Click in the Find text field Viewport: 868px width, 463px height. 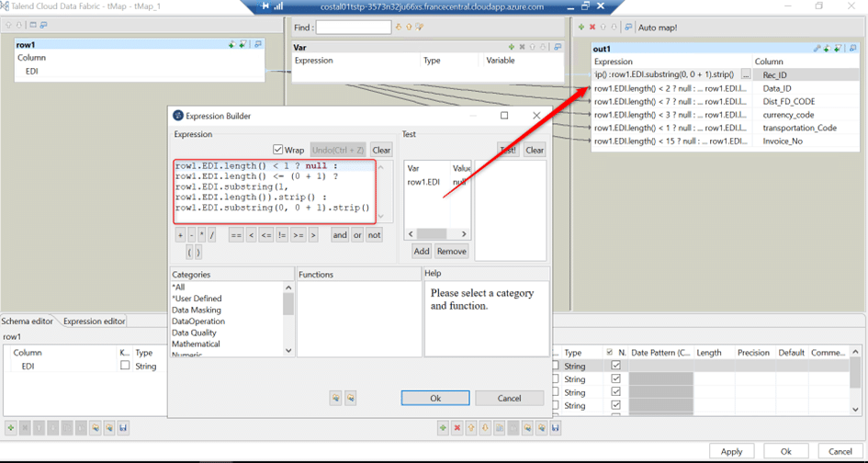coord(354,28)
